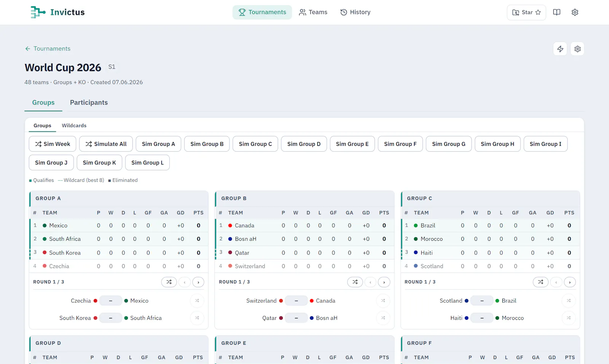The height and width of the screenshot is (364, 609).
Task: Click Qatar vs Bosn aH score field
Action: (x=297, y=318)
